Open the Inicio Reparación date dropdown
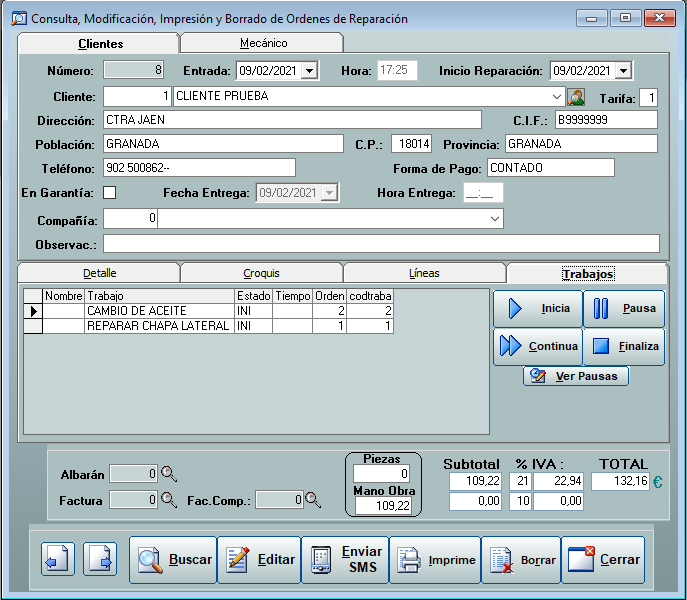This screenshot has height=600, width=687. (623, 71)
